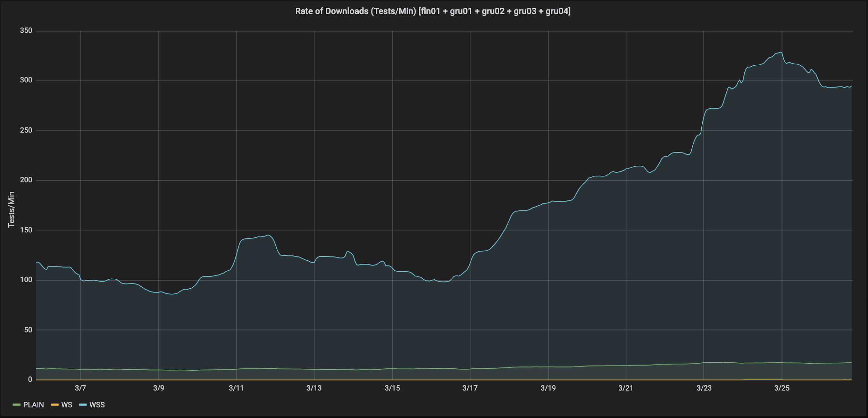
Task: Click the 3/17 x-axis date label
Action: (470, 388)
